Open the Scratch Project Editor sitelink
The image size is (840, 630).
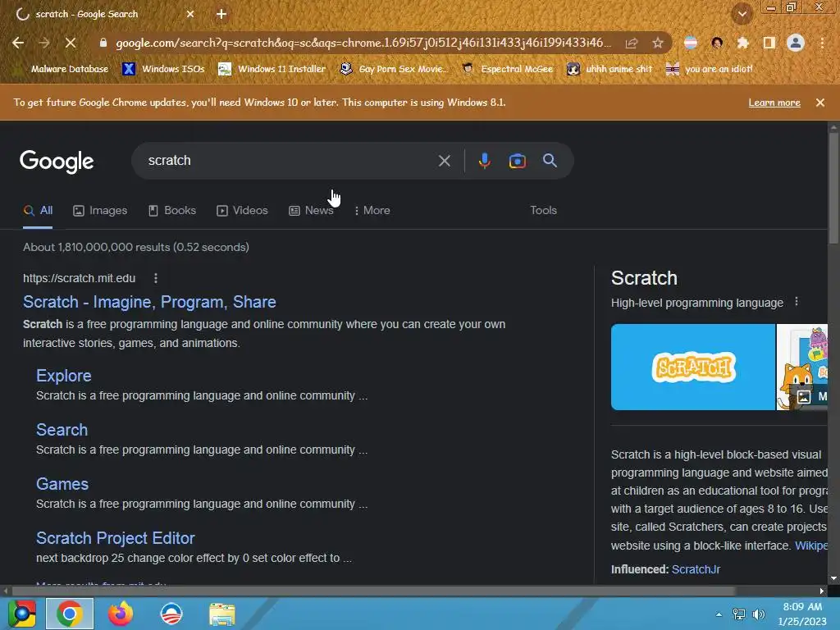click(x=115, y=538)
